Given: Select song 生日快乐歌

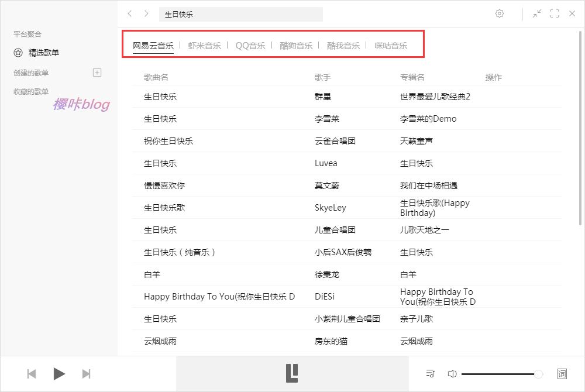Looking at the screenshot, I should tap(164, 207).
